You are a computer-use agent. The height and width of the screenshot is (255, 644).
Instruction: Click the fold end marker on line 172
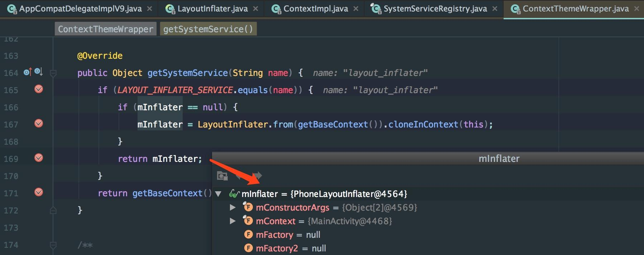point(53,210)
